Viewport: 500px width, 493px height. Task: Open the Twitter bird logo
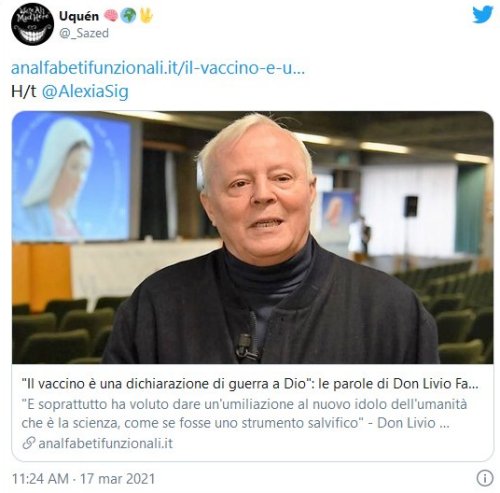click(x=483, y=15)
